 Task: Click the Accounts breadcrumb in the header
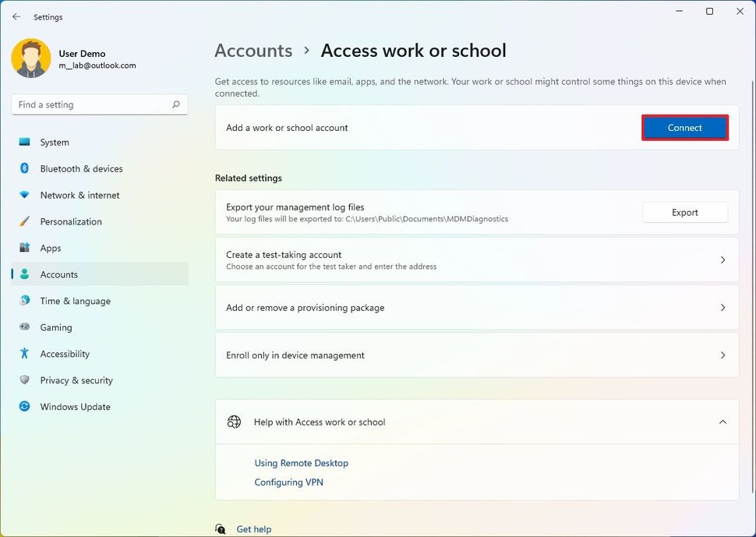coord(253,51)
